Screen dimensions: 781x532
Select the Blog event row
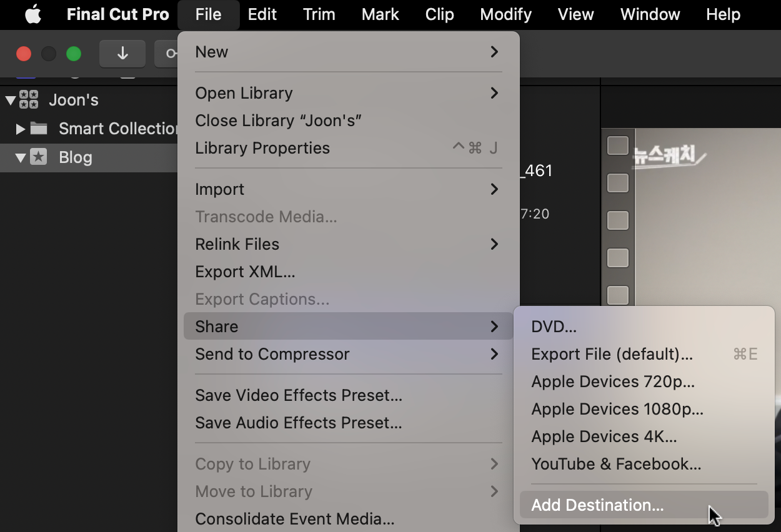(x=89, y=157)
